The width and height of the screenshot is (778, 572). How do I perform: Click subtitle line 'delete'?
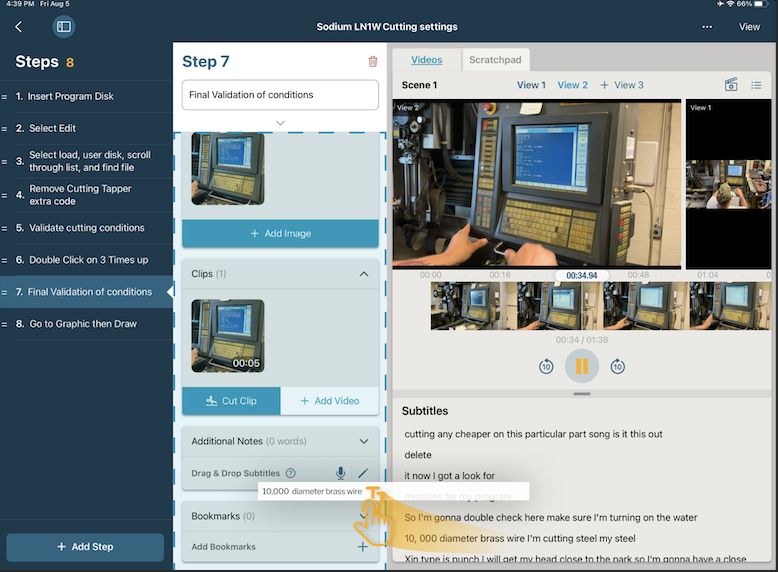[418, 455]
